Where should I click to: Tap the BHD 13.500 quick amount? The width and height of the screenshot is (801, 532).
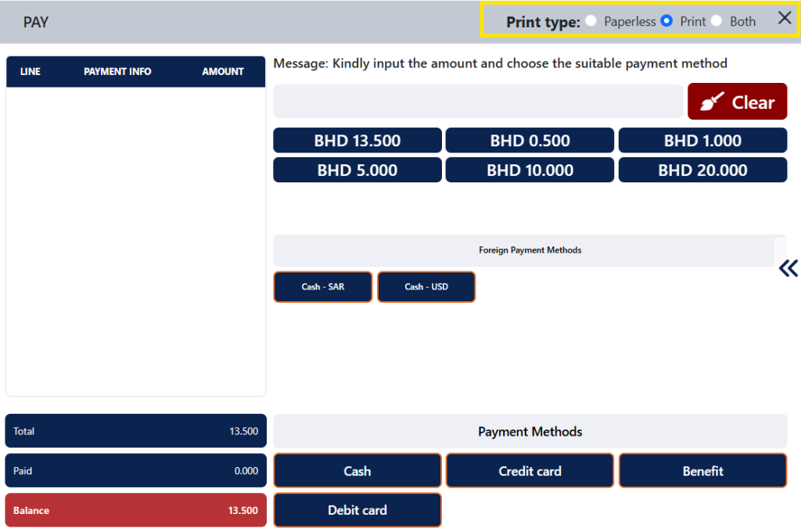click(x=357, y=141)
